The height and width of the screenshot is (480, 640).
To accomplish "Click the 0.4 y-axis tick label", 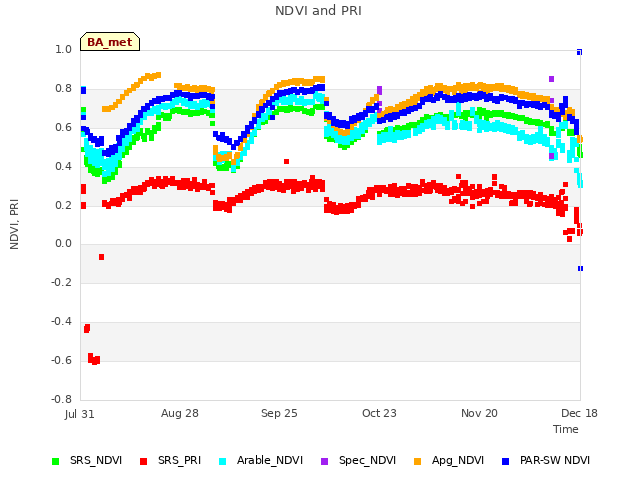I will (x=63, y=166).
